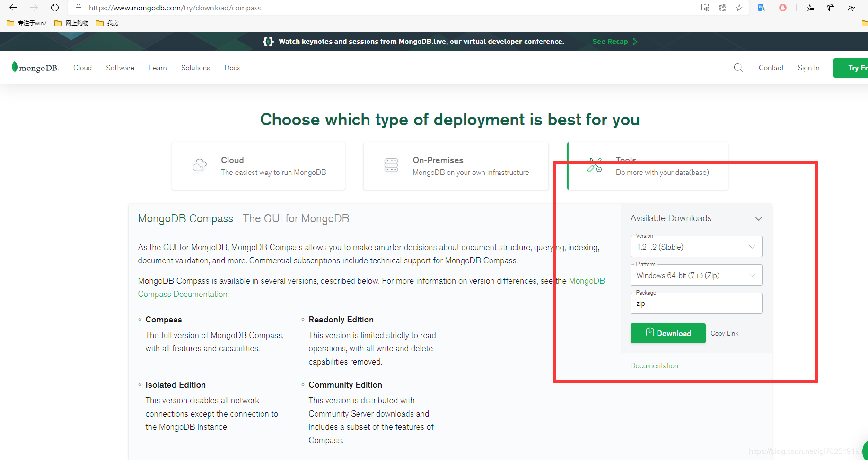Select the On-Premises deployment card
The image size is (868, 460).
456,166
